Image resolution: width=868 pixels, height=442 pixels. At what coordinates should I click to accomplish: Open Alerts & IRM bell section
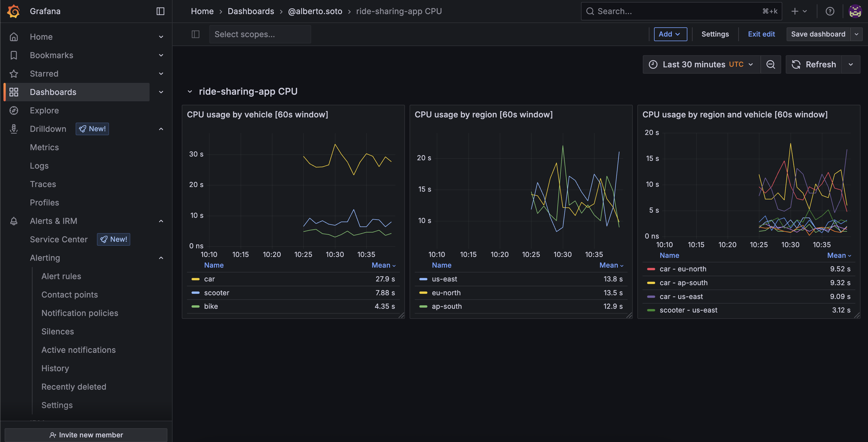(x=53, y=221)
